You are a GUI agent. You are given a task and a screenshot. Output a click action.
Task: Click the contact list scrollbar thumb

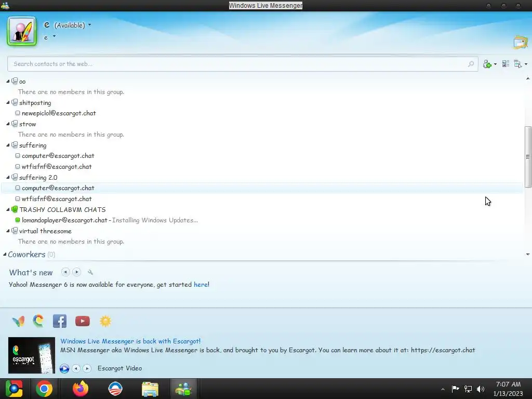(x=528, y=157)
